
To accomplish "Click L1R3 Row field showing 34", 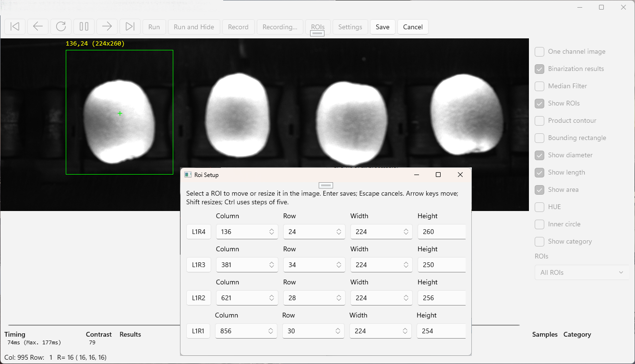I will click(x=314, y=265).
